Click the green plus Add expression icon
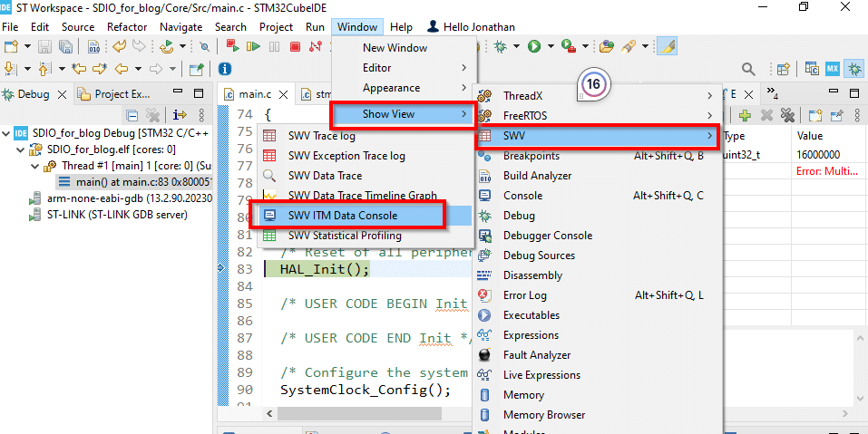This screenshot has width=868, height=434. coord(746,115)
